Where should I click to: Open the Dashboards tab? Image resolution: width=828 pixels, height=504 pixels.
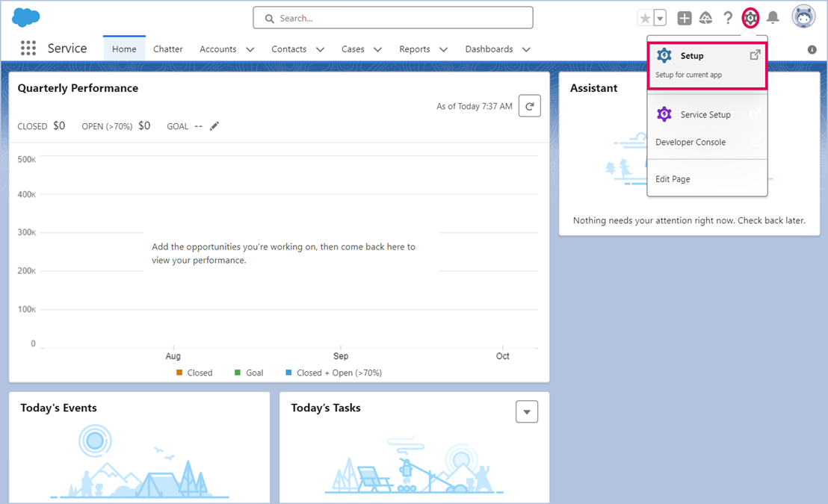489,49
